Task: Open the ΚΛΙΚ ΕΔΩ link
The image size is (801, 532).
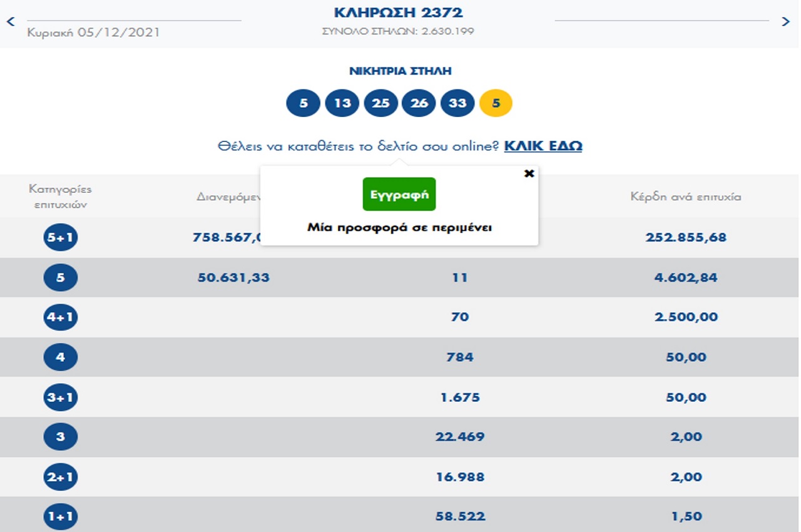Action: (543, 146)
